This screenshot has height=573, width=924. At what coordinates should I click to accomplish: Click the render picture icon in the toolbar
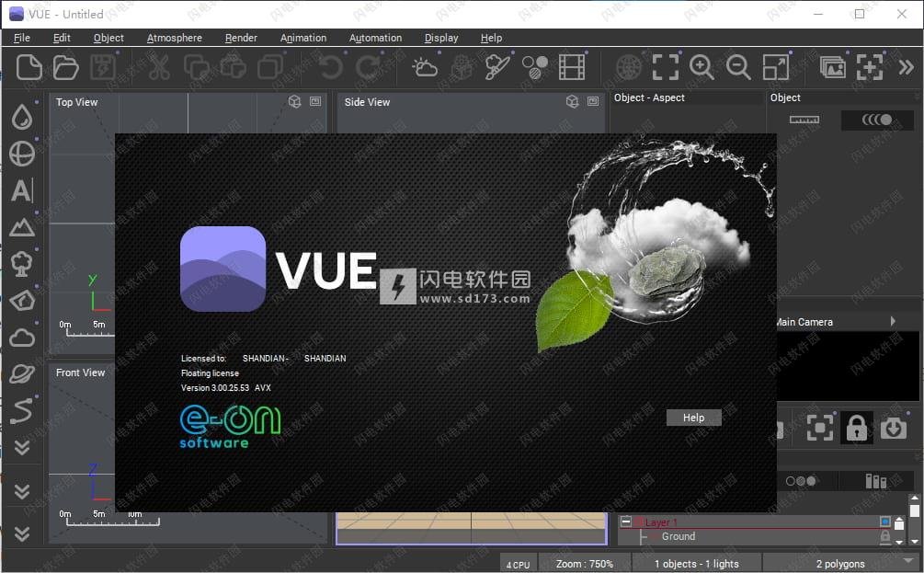833,67
